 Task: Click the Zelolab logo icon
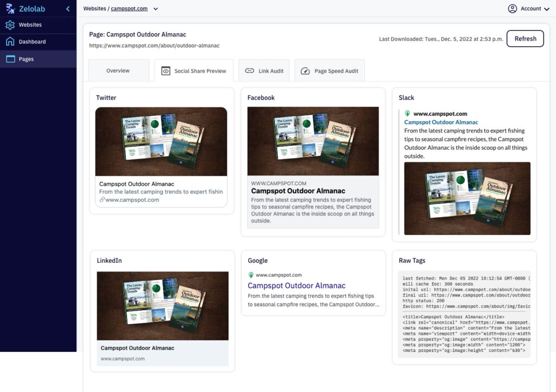click(x=10, y=9)
